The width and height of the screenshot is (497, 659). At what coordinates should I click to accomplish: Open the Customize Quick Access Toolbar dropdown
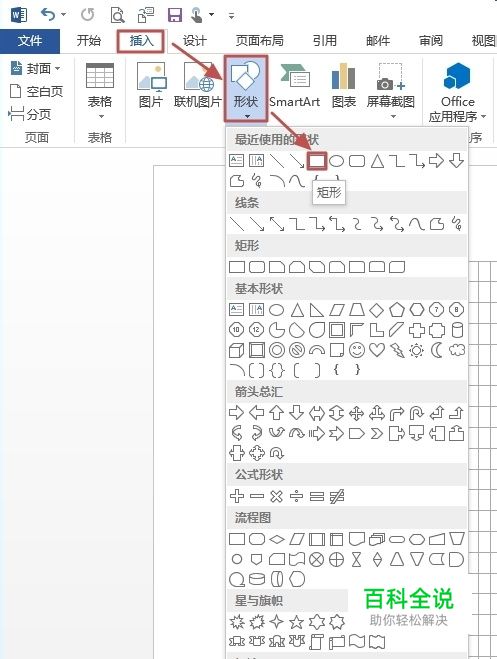tap(231, 16)
